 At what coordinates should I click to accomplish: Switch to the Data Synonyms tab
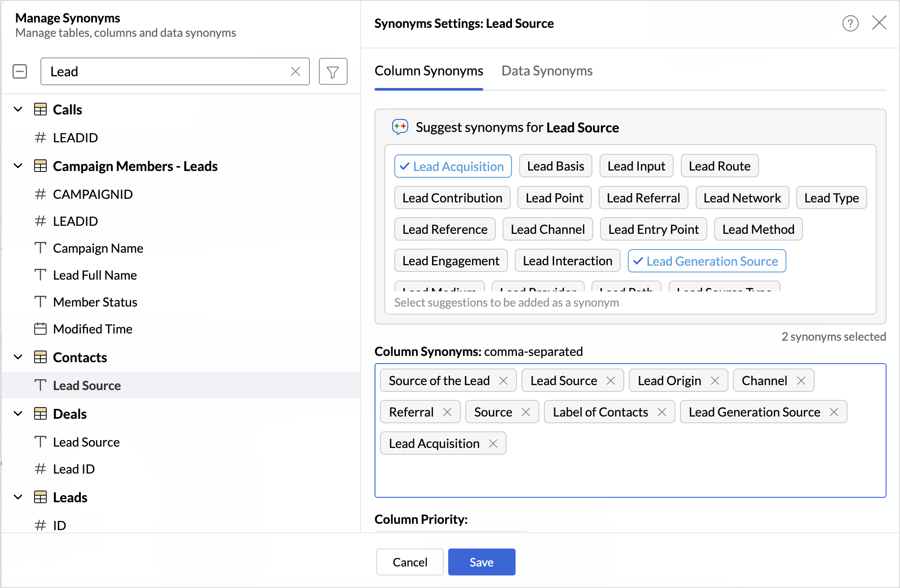(x=547, y=71)
